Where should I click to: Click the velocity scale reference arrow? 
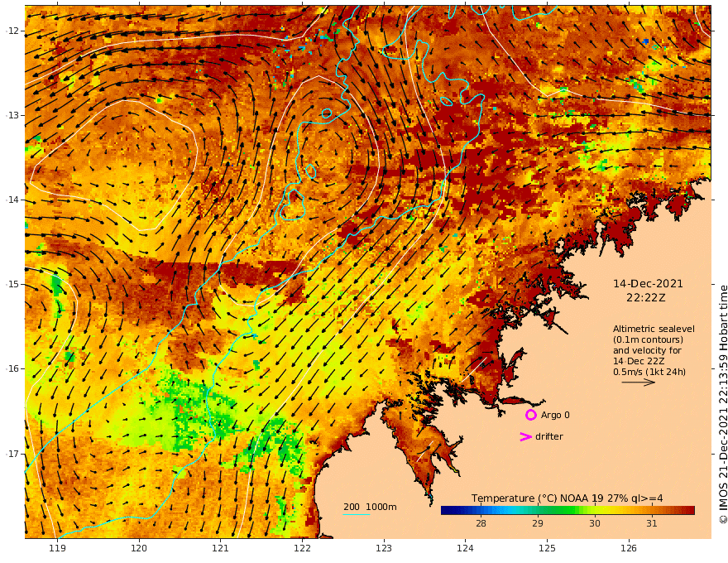(639, 383)
